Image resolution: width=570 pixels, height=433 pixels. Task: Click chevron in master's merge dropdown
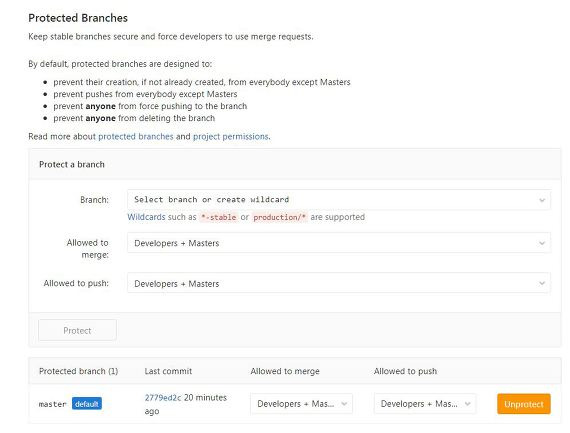click(x=344, y=404)
